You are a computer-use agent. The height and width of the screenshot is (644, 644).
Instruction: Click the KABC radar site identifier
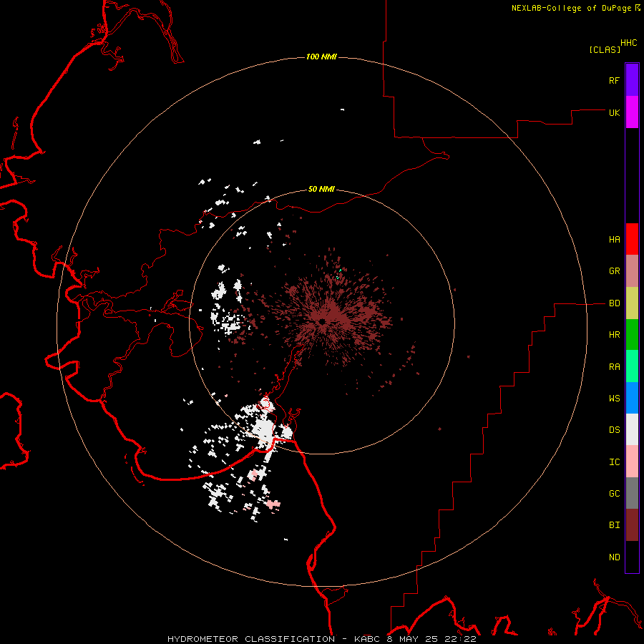tap(369, 639)
